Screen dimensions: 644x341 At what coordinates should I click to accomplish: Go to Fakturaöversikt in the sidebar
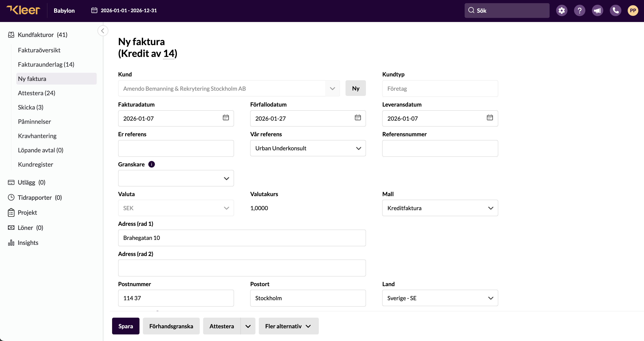(39, 50)
